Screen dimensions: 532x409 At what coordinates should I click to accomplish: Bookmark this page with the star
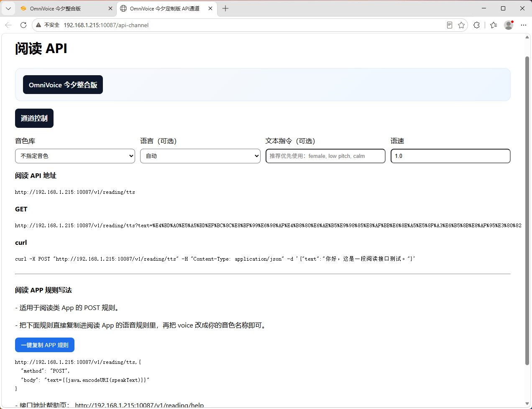pyautogui.click(x=461, y=25)
